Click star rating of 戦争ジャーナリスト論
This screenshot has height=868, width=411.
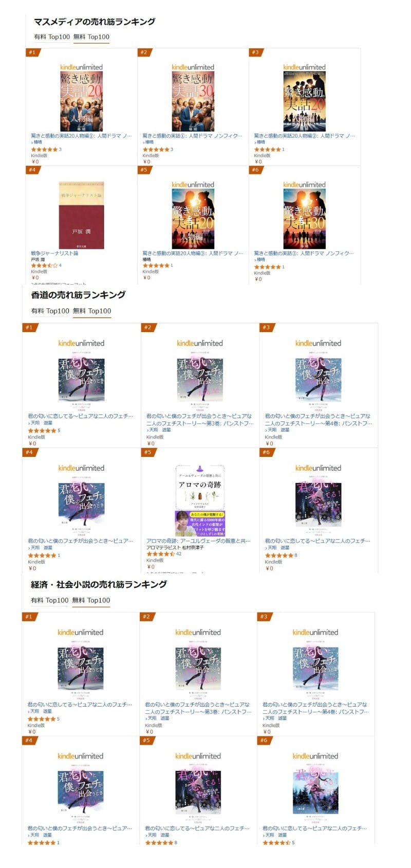click(44, 266)
